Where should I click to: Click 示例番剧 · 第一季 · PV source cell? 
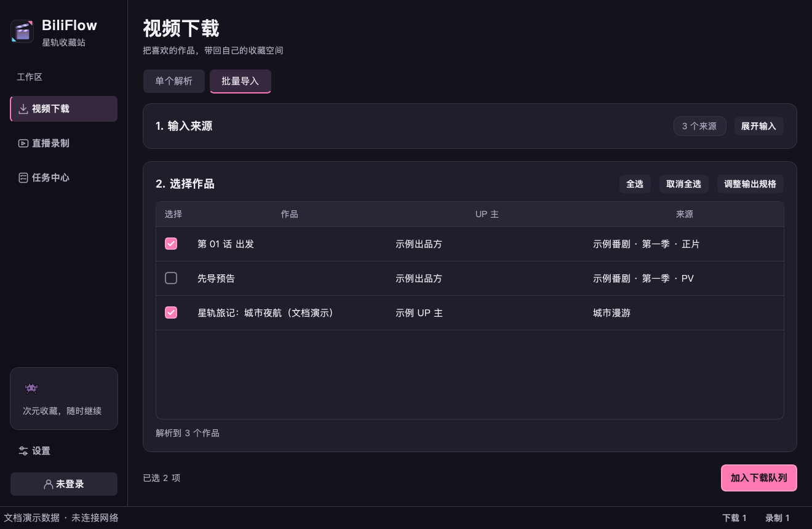coord(643,279)
